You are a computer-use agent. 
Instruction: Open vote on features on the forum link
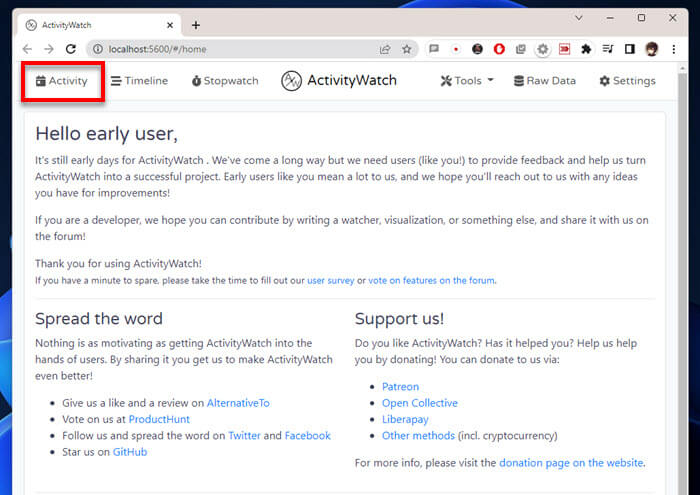(431, 280)
